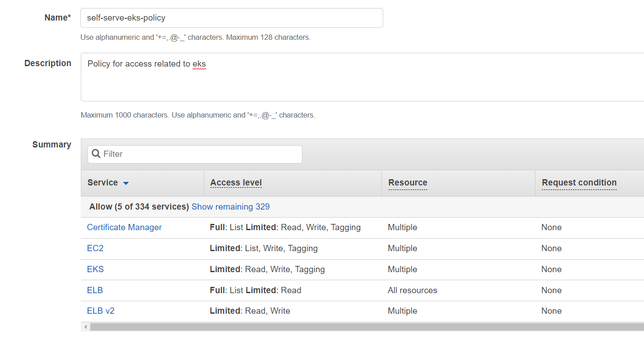Click the 'Name*' field label

pyautogui.click(x=58, y=18)
